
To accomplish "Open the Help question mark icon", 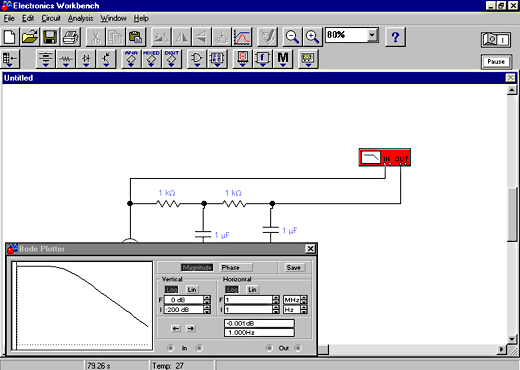I will [395, 37].
